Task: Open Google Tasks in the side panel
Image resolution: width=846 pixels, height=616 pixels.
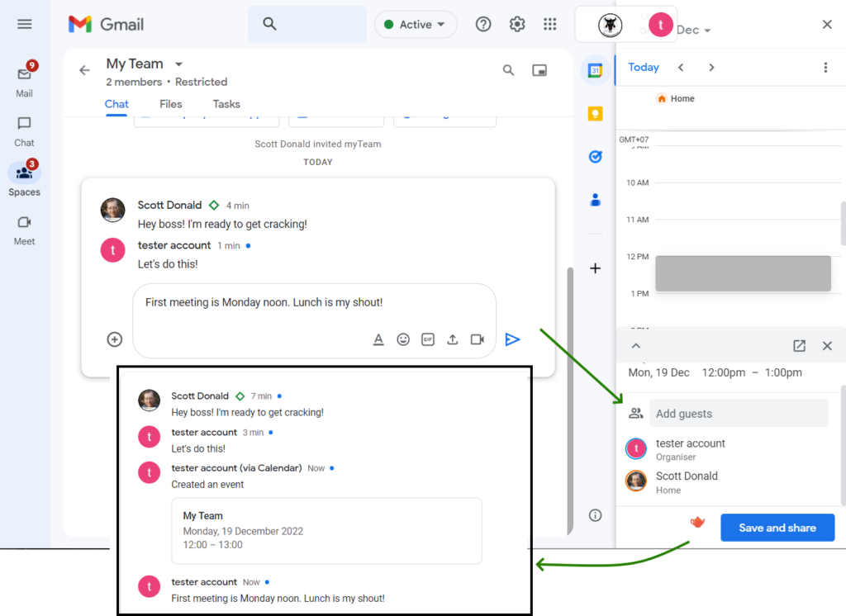Action: pos(595,157)
